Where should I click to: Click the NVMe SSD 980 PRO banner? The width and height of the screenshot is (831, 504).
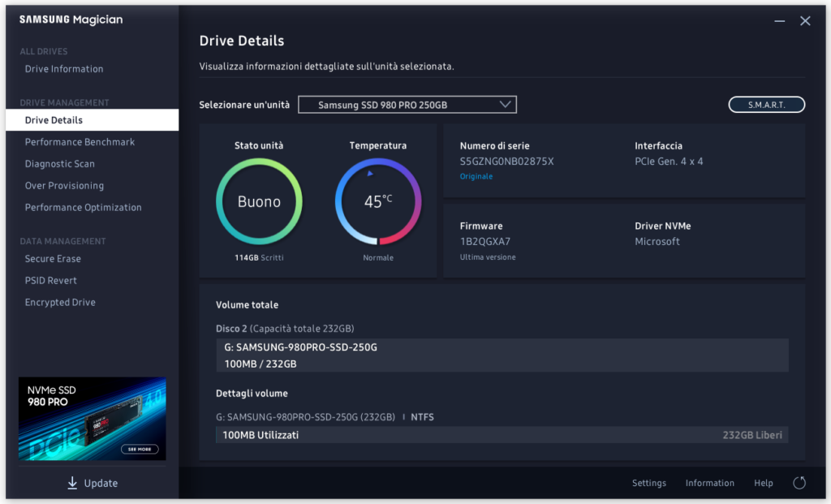[x=93, y=419]
